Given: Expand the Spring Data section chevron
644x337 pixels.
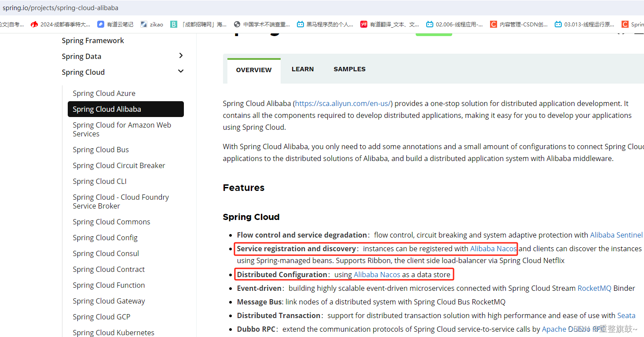Looking at the screenshot, I should [x=181, y=55].
